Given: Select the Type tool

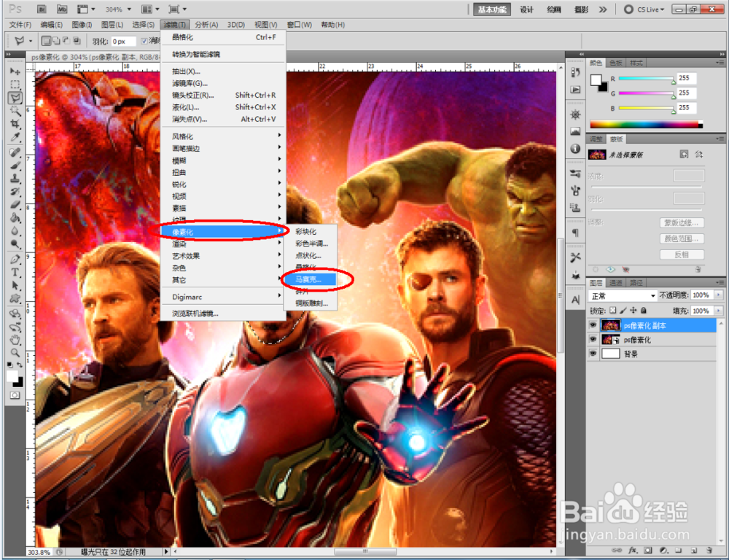Looking at the screenshot, I should click(x=15, y=273).
